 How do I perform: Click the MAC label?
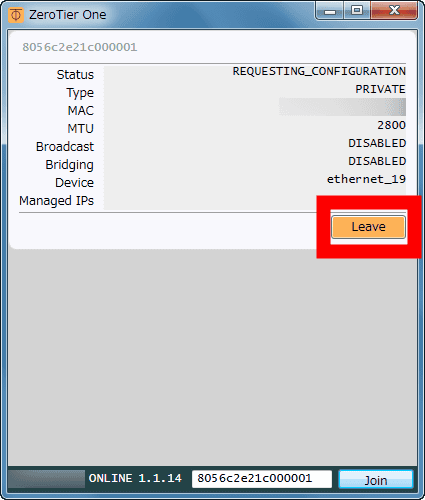[x=81, y=111]
